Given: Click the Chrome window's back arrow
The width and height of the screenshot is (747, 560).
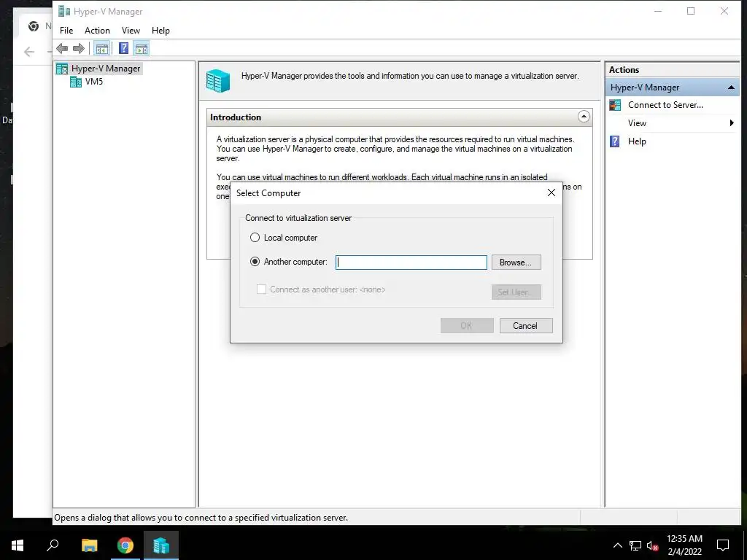Looking at the screenshot, I should 29,52.
